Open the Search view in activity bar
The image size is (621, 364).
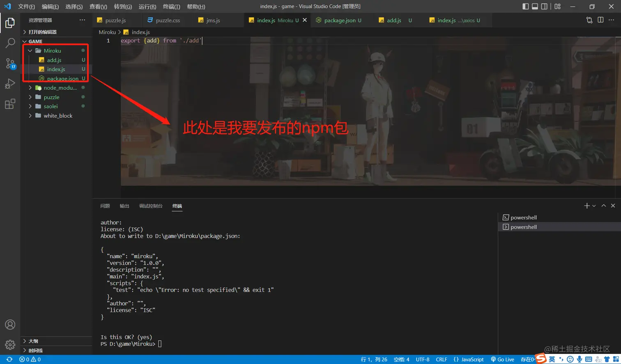(10, 43)
